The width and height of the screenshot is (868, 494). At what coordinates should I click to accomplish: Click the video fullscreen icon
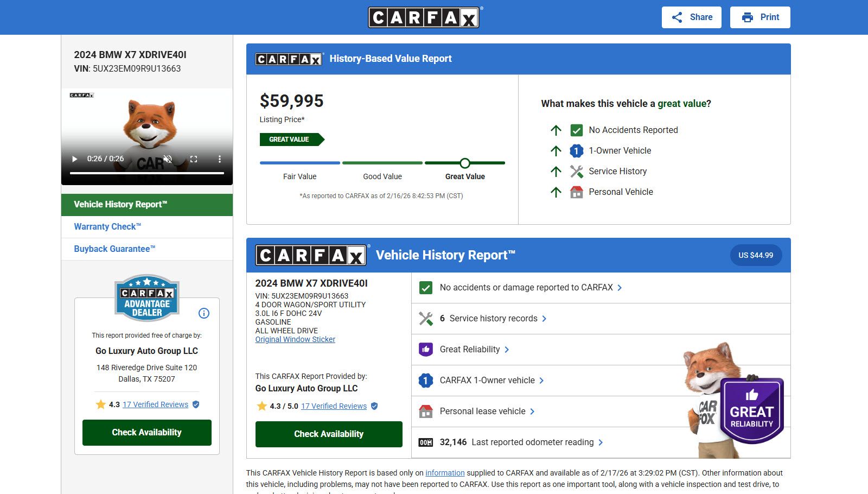tap(194, 159)
